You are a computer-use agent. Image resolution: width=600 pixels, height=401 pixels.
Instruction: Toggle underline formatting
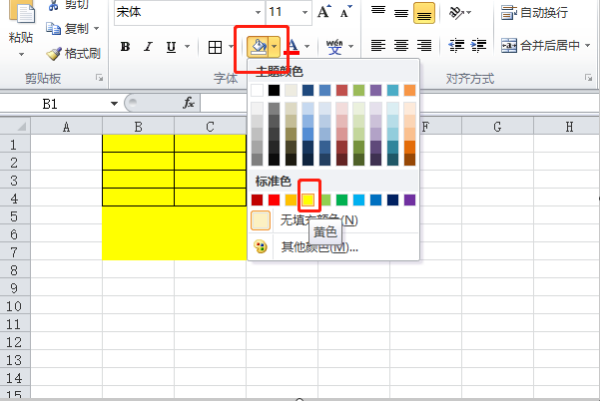tap(171, 47)
